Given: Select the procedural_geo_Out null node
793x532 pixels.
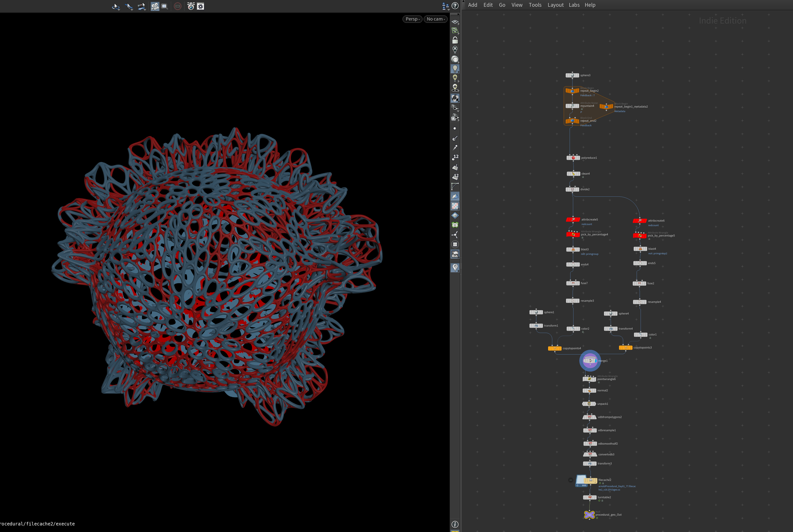Looking at the screenshot, I should point(589,515).
